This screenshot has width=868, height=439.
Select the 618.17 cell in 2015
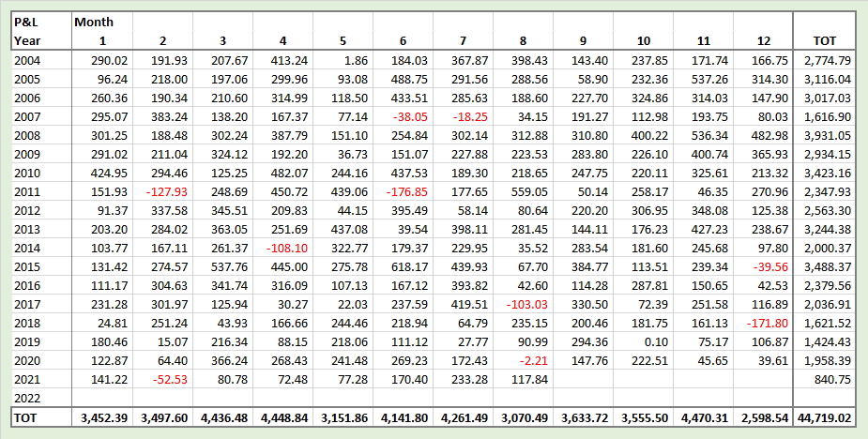409,267
